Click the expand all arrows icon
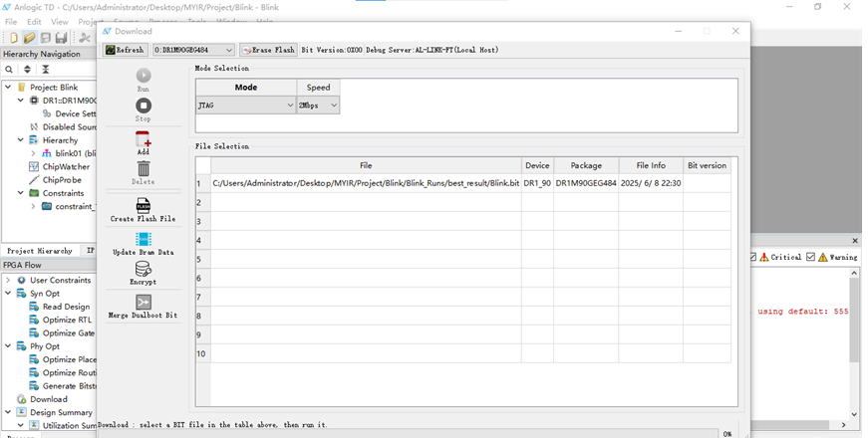Image resolution: width=868 pixels, height=438 pixels. 27,69
